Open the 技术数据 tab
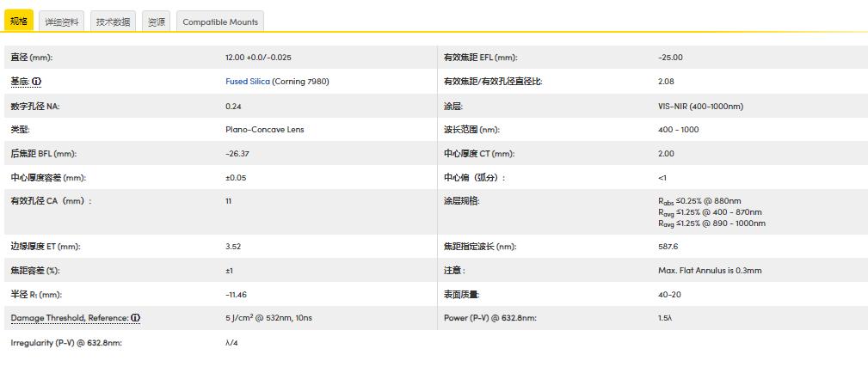Image resolution: width=868 pixels, height=367 pixels. 113,22
